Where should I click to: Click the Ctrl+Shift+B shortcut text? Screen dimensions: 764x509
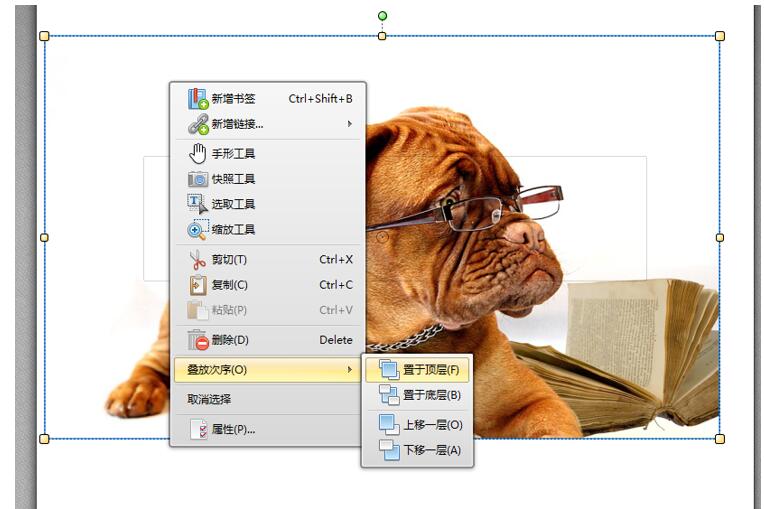pos(320,99)
